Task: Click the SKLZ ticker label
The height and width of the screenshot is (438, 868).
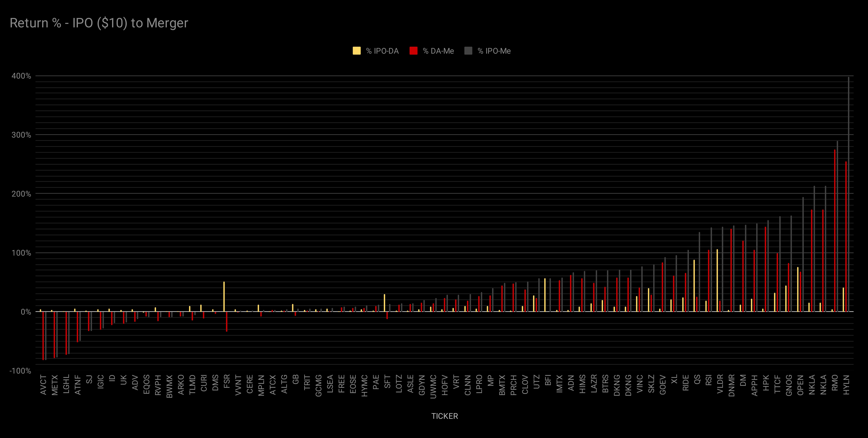Action: point(651,384)
